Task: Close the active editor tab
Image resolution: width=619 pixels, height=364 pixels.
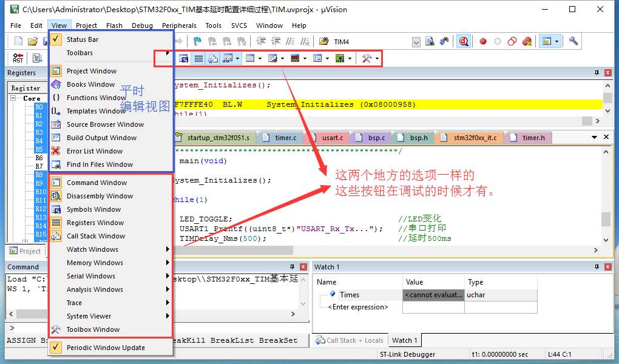Action: coord(606,137)
